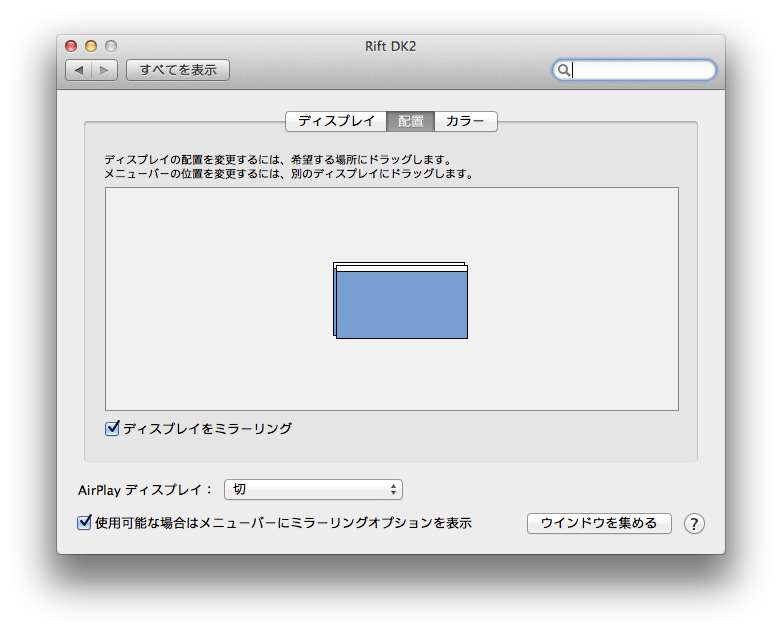Click the すべてを表示 button
This screenshot has height=633, width=782.
click(x=178, y=70)
